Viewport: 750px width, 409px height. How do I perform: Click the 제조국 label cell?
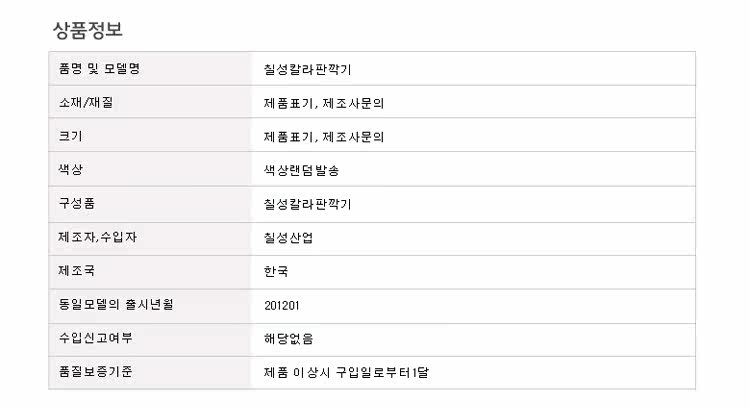77,272
